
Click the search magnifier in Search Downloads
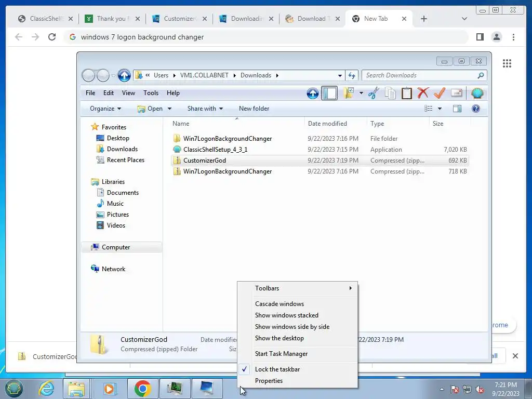click(x=481, y=75)
